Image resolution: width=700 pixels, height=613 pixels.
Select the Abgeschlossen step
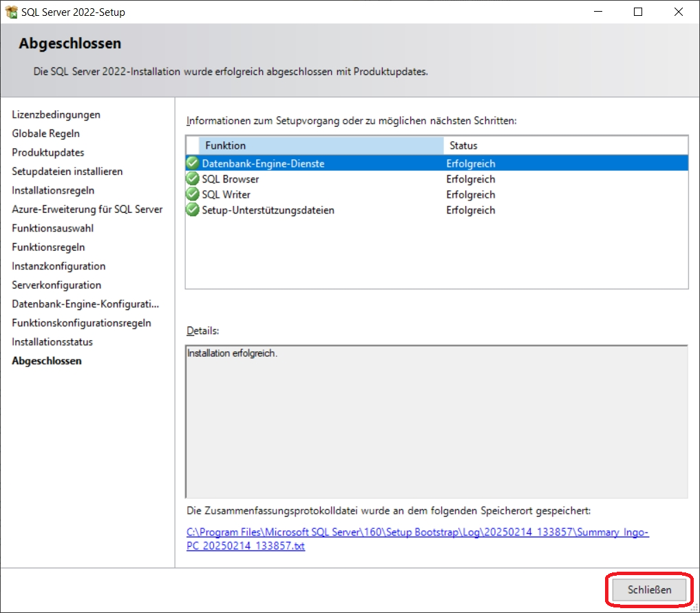coord(46,361)
